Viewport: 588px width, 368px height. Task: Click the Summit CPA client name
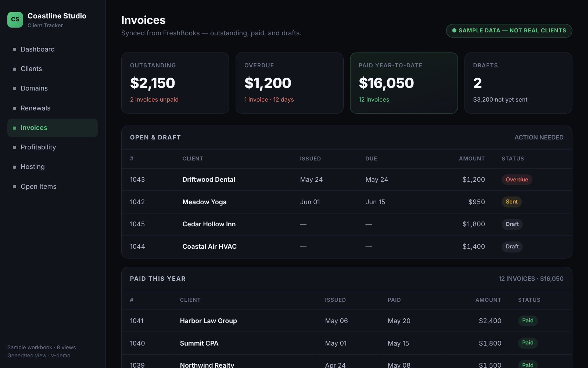click(x=199, y=343)
